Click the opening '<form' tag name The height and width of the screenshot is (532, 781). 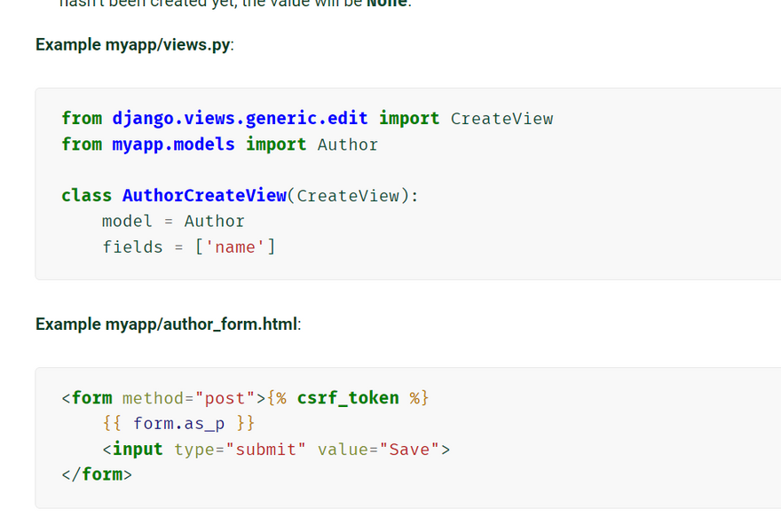point(91,398)
